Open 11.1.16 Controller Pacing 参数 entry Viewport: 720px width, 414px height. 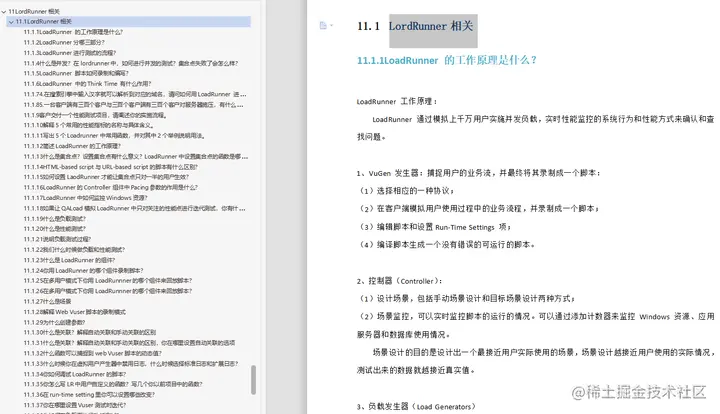(x=111, y=188)
